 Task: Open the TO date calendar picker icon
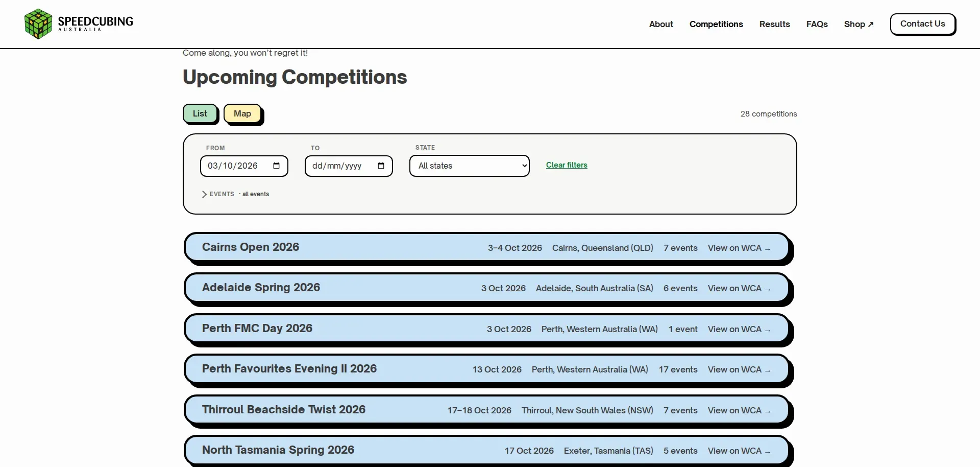[381, 166]
